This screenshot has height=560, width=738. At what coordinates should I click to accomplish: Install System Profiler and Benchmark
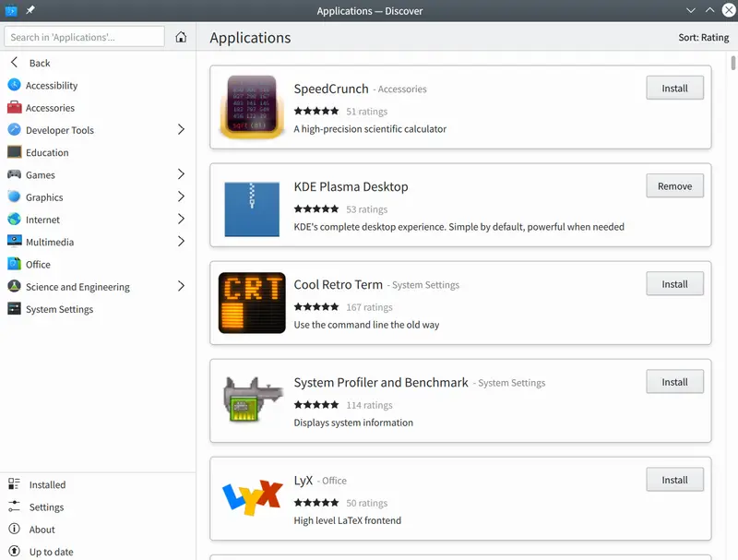click(674, 382)
